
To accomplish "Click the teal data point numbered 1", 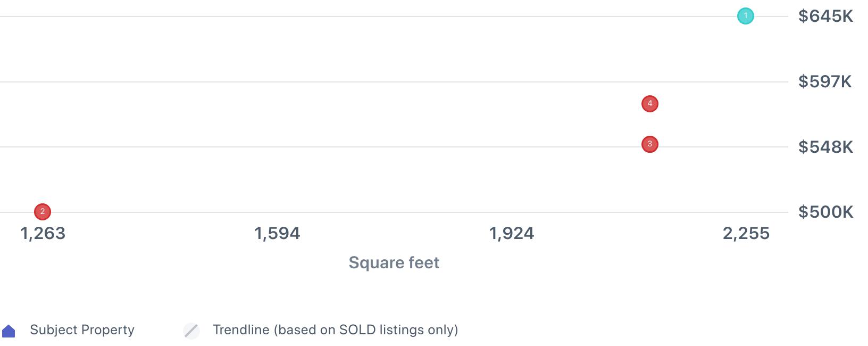I will 745,16.
